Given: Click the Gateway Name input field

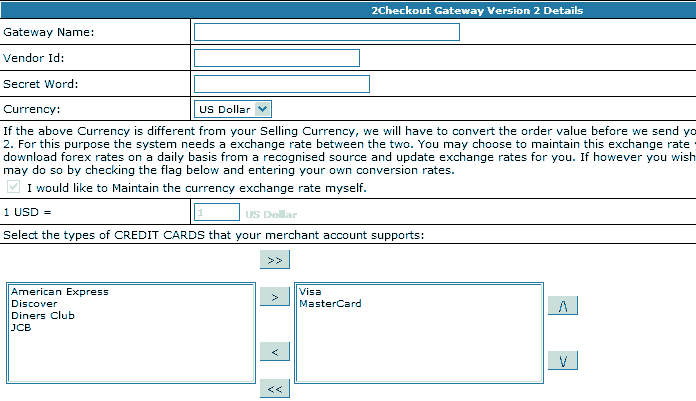Looking at the screenshot, I should pos(327,32).
